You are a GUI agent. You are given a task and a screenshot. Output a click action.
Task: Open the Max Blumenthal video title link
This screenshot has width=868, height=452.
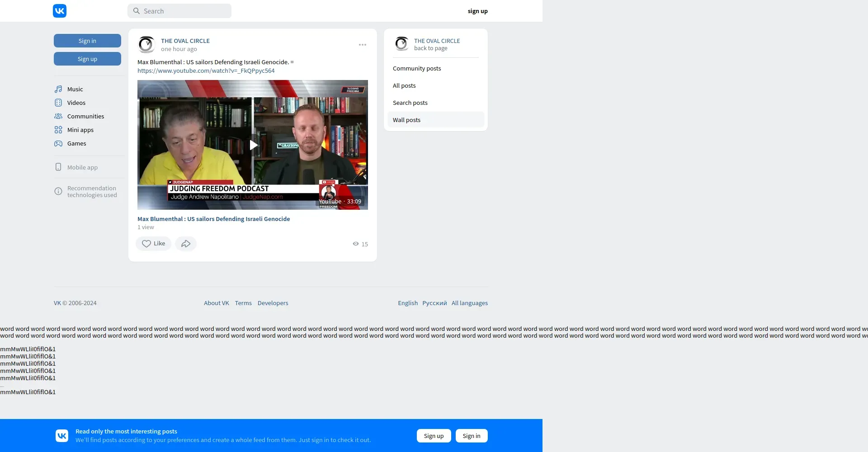[214, 219]
